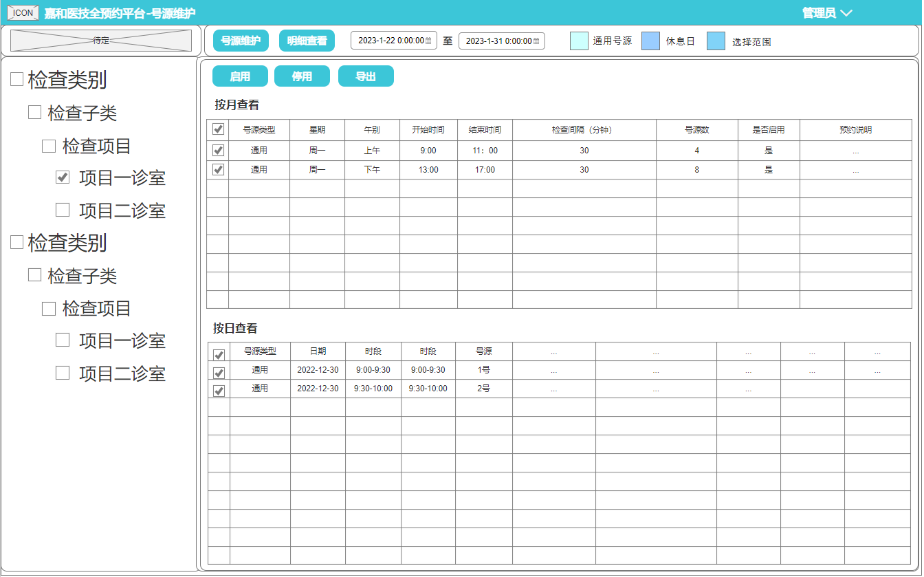
Task: Uncheck the 周一 下午 row checkbox
Action: click(218, 169)
